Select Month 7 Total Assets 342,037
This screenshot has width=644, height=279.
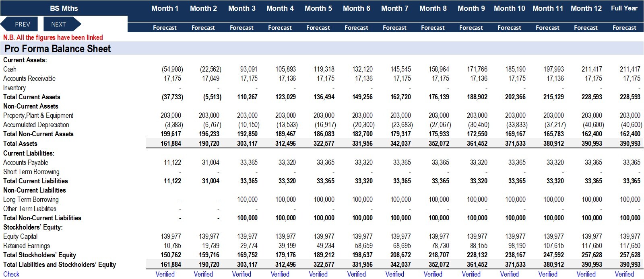[x=400, y=144]
